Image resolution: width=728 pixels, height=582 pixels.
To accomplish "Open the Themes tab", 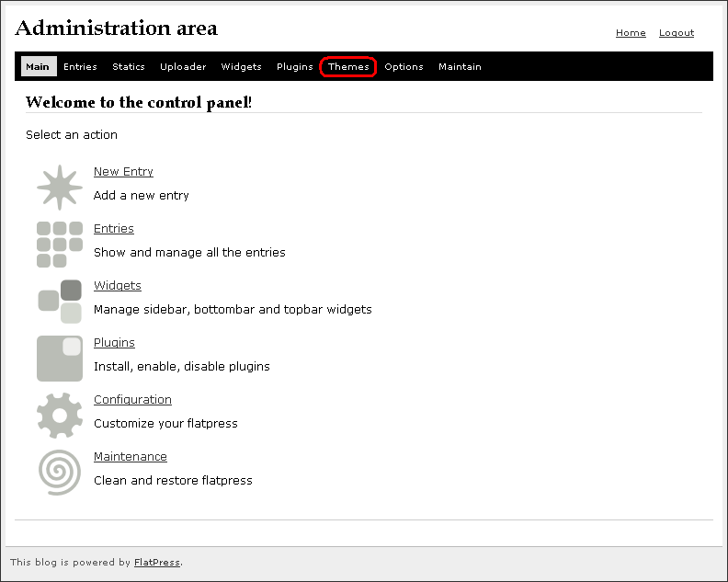I will tap(348, 67).
